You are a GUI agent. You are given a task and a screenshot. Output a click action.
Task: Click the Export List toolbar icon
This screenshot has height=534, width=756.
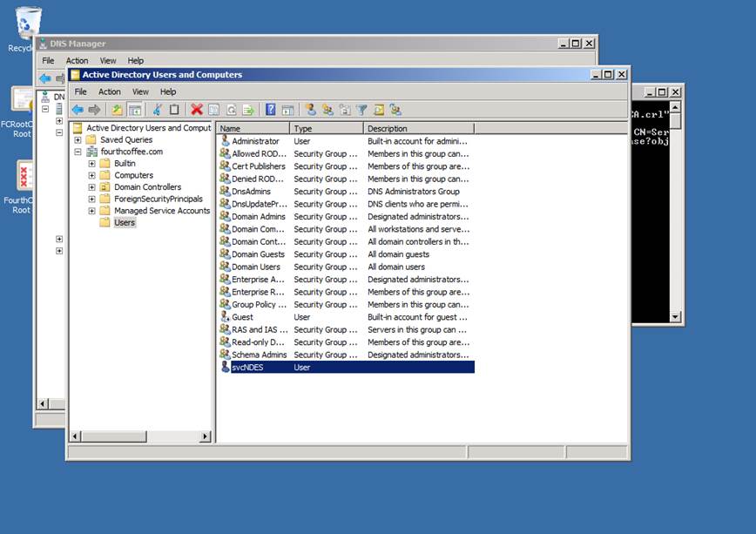[248, 110]
